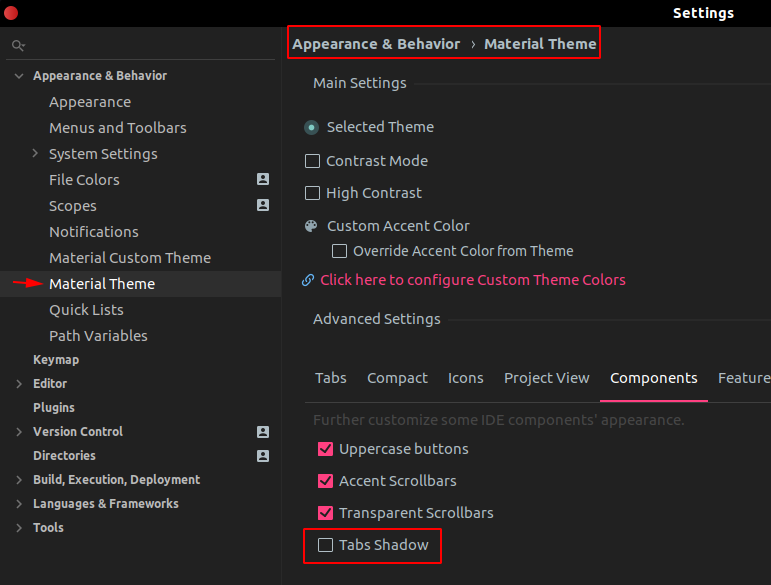
Task: Click configure Custom Theme Colors link
Action: coord(473,280)
